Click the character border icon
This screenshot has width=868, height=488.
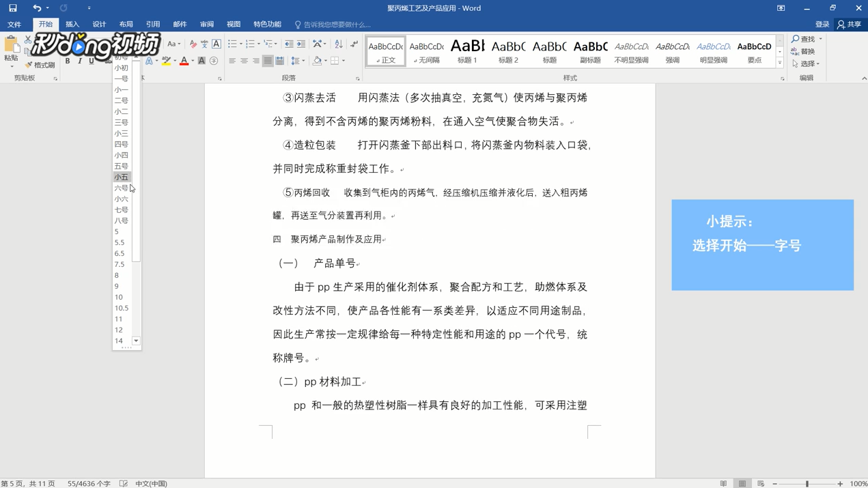click(x=216, y=44)
